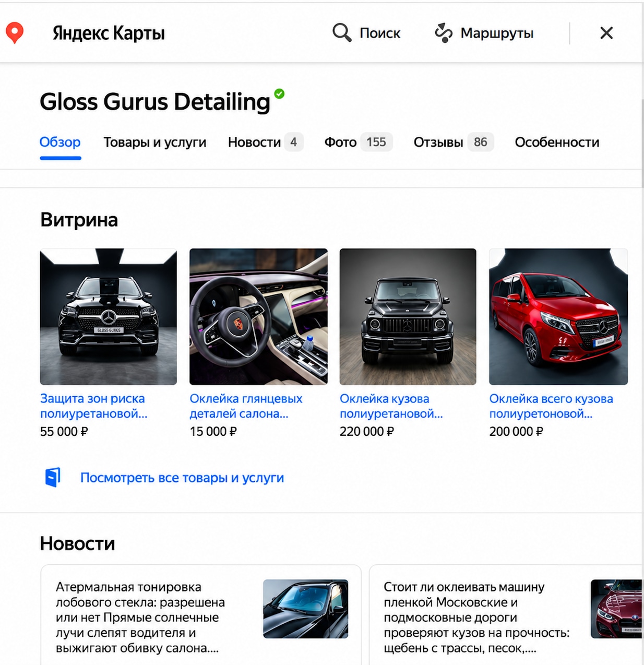Open Маршруты in the header
This screenshot has height=665, width=644.
497,33
